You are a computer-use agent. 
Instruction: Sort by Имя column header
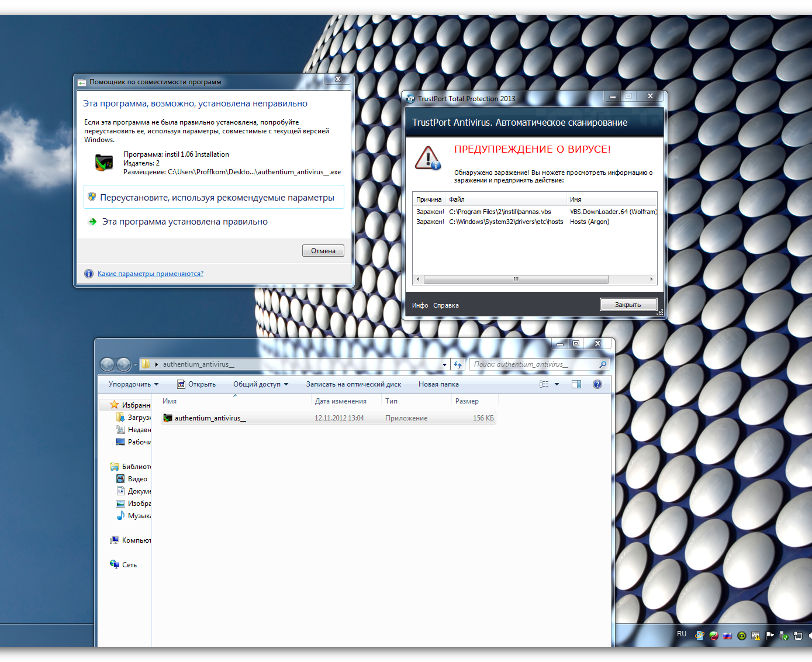pyautogui.click(x=235, y=401)
